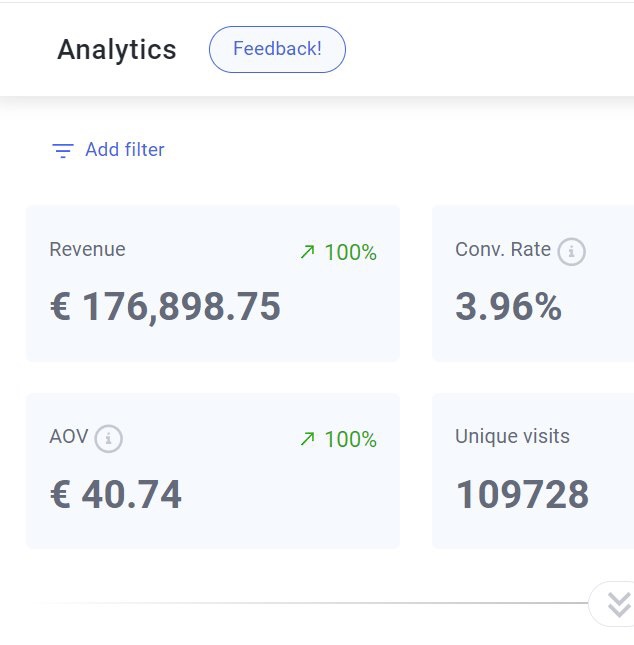634x645 pixels.
Task: Select the conversion rate 3.96%
Action: (509, 306)
